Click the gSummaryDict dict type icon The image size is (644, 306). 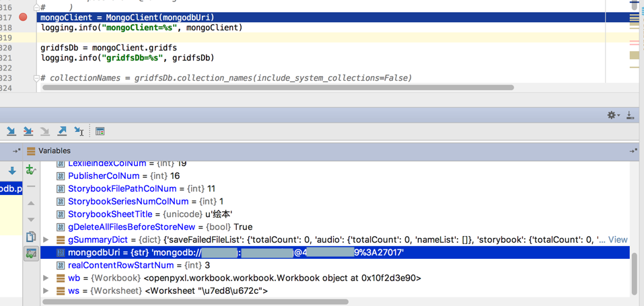click(61, 239)
